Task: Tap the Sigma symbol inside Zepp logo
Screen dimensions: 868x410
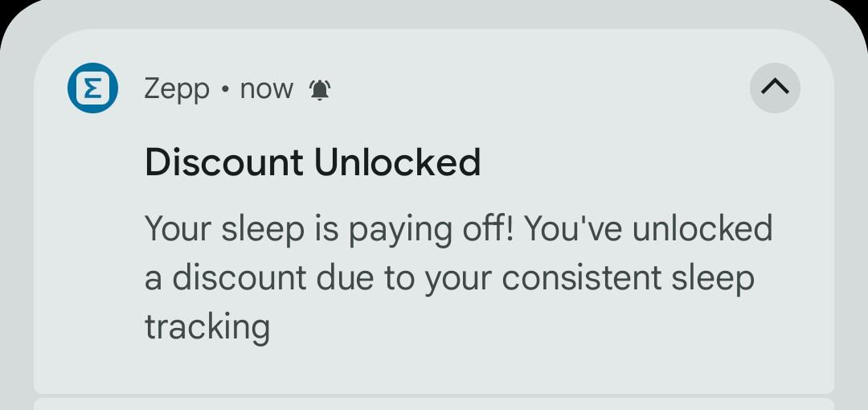Action: pos(92,88)
